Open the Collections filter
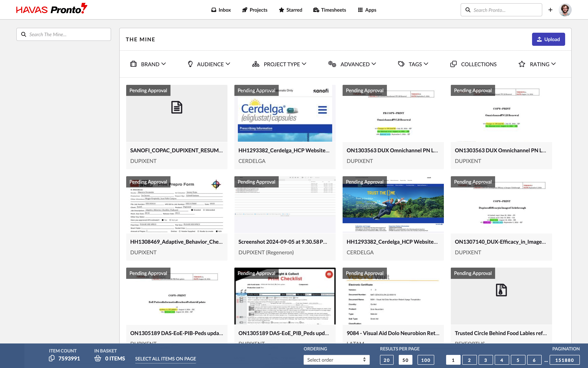 [473, 64]
